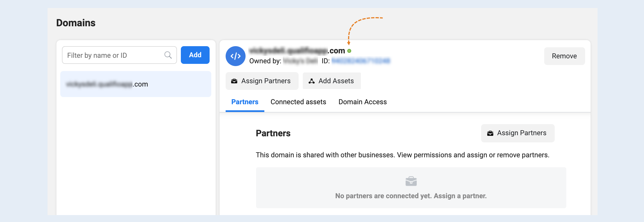Click the green verified status dot
Screen dimensions: 644x222
click(349, 51)
